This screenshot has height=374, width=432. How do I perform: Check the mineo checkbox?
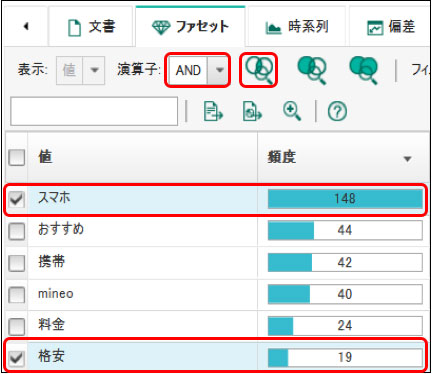17,295
